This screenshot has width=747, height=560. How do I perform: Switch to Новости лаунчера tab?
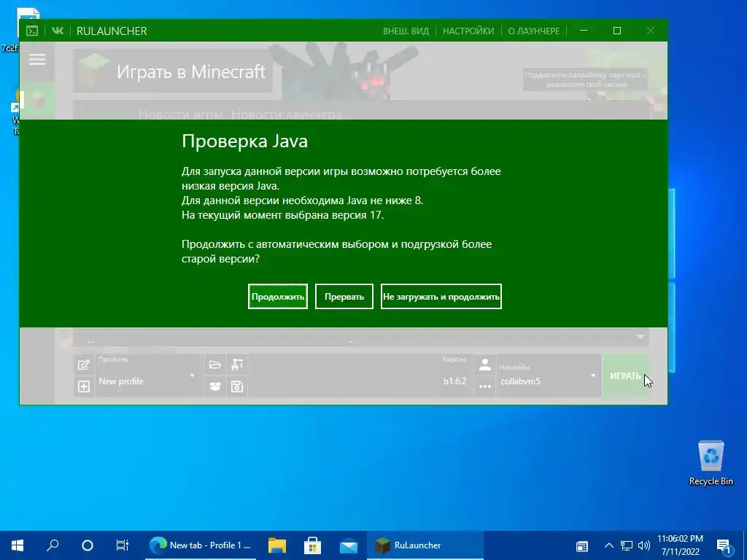point(286,114)
